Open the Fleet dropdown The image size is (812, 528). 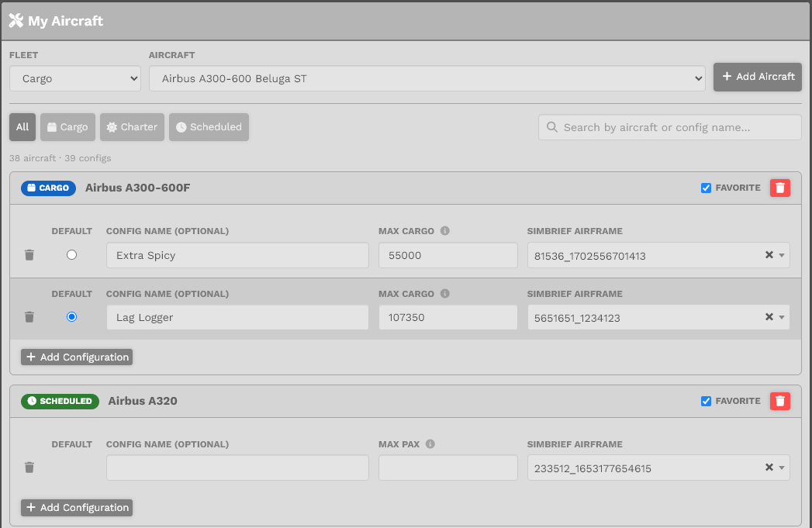point(75,78)
